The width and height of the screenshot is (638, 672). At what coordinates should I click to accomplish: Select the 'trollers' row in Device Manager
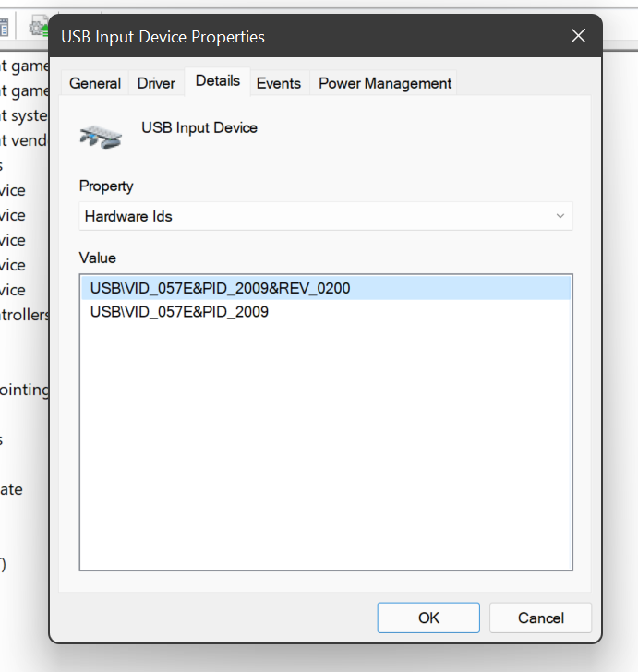point(24,315)
